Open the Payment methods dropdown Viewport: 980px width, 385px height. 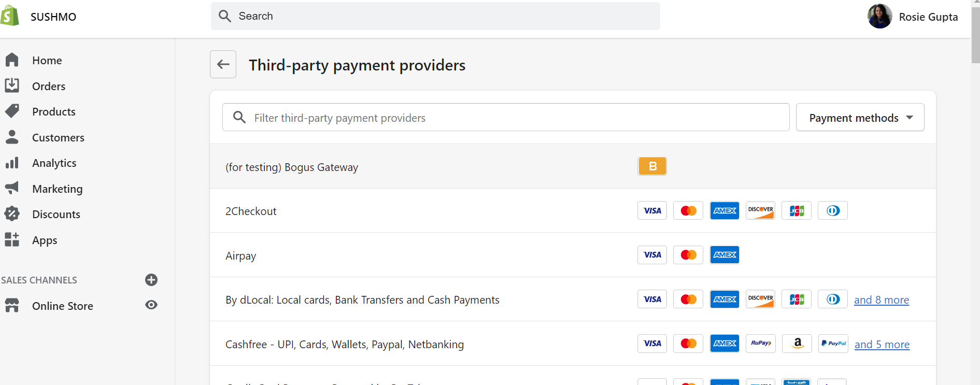tap(859, 117)
